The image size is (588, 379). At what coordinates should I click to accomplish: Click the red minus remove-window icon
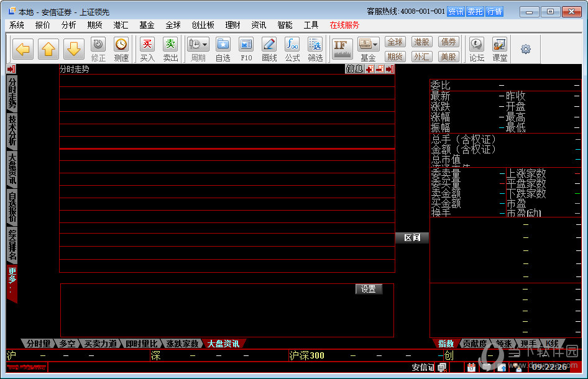coord(380,69)
